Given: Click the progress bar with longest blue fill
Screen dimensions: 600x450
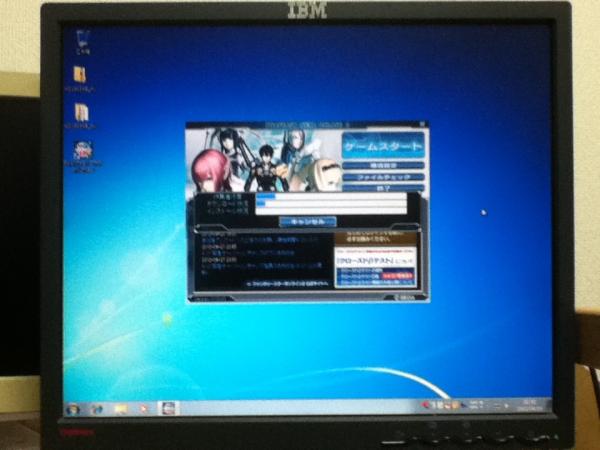Looking at the screenshot, I should click(331, 196).
